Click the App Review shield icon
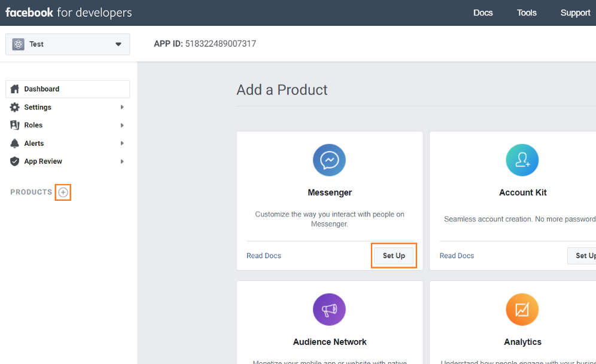This screenshot has height=364, width=596. [x=14, y=161]
